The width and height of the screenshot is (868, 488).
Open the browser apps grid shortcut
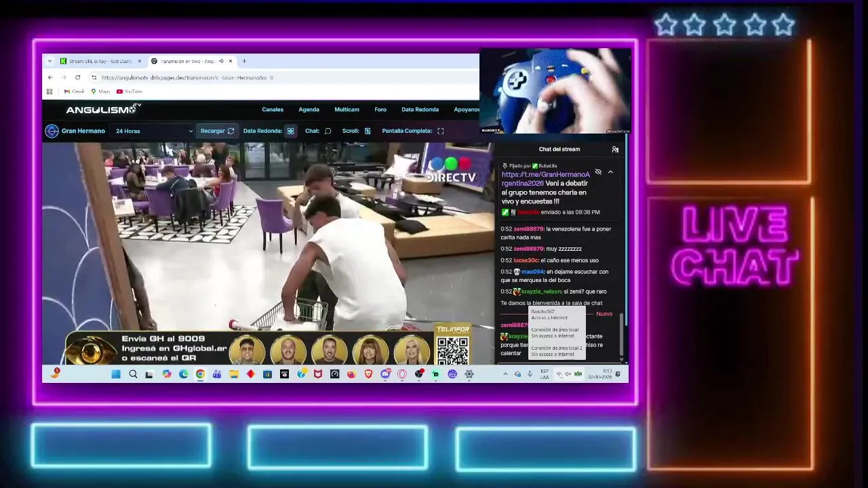pyautogui.click(x=50, y=91)
